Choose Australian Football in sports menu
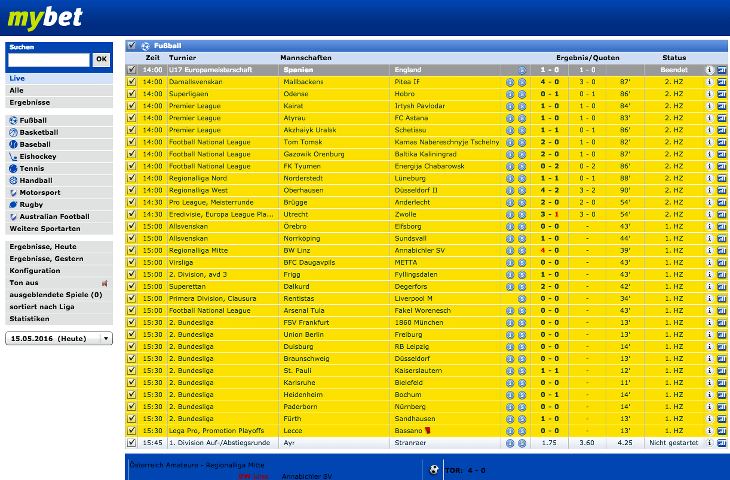 (x=59, y=216)
